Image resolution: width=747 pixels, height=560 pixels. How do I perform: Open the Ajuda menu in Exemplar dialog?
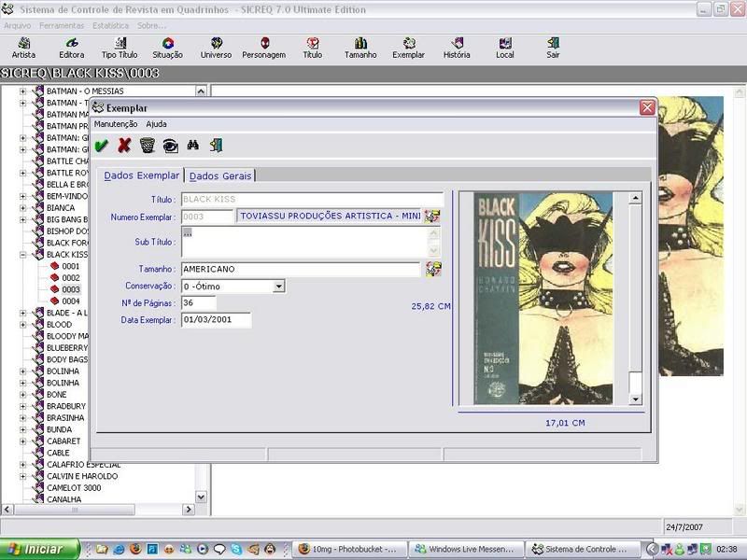tap(156, 124)
